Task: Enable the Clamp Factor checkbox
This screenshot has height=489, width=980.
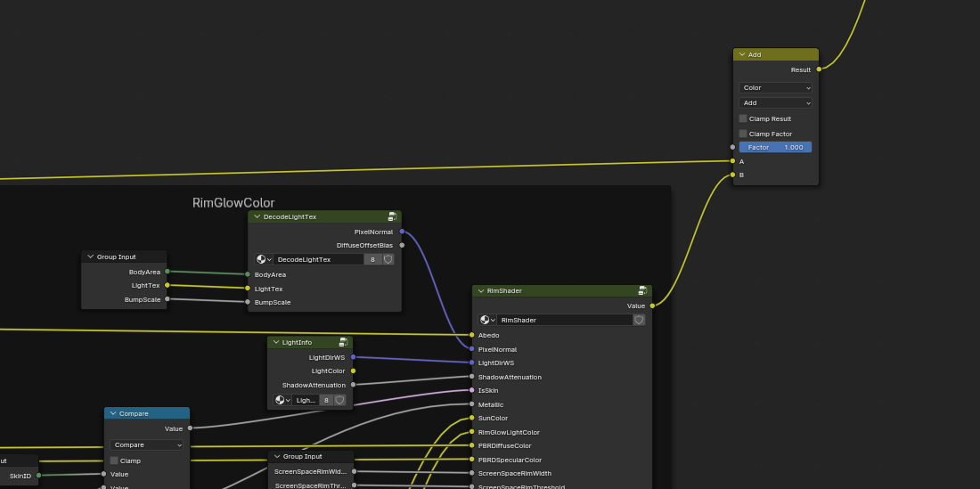Action: tap(743, 134)
